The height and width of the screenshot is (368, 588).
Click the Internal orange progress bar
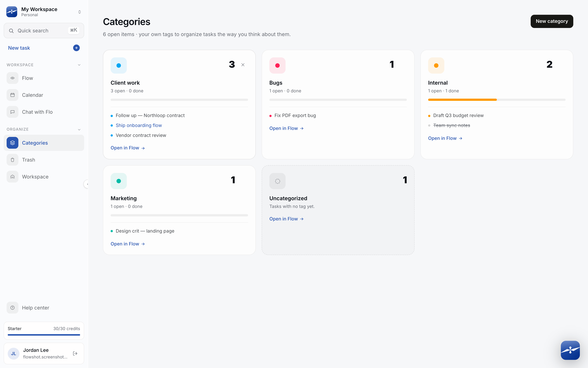462,100
